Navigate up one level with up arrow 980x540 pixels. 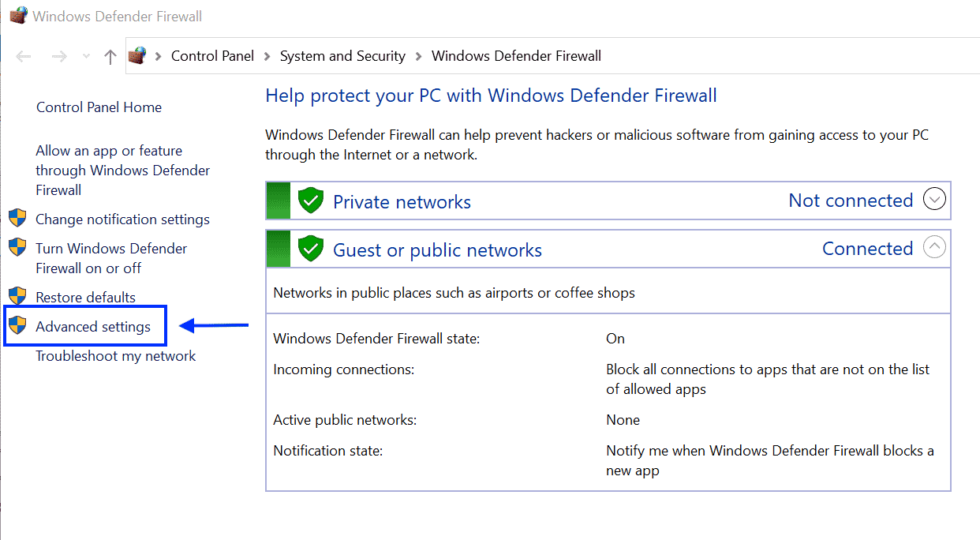point(110,56)
